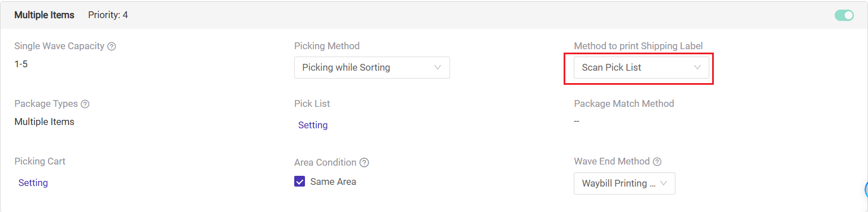Screen dimensions: 868x212
Task: Open the Area Condition help tooltip icon
Action: tap(364, 163)
